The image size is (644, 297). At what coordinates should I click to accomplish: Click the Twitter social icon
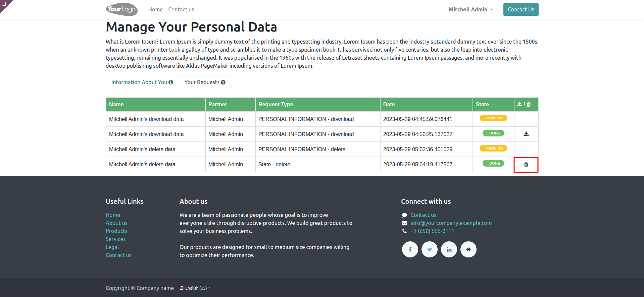point(429,249)
